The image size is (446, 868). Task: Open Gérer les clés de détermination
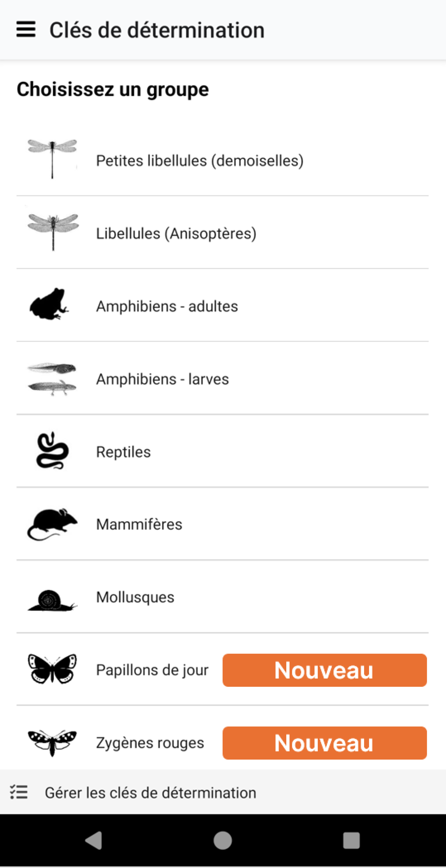[150, 792]
